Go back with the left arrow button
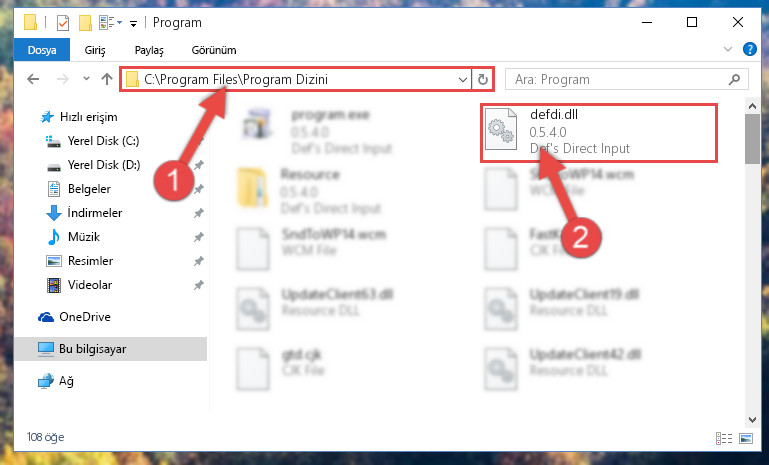 pos(33,79)
